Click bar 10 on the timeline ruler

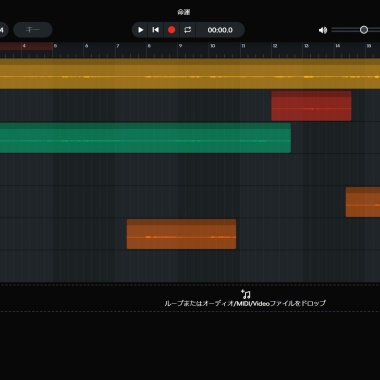click(212, 46)
